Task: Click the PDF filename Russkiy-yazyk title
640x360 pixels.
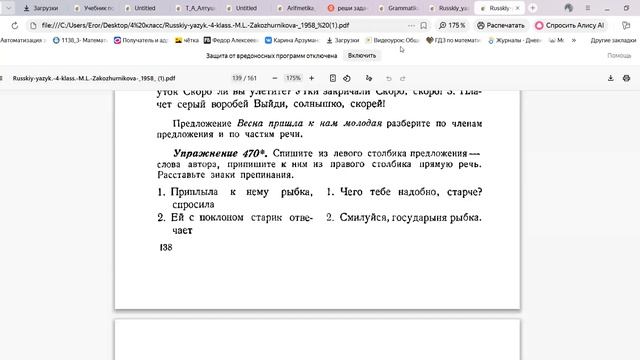Action: click(x=94, y=78)
